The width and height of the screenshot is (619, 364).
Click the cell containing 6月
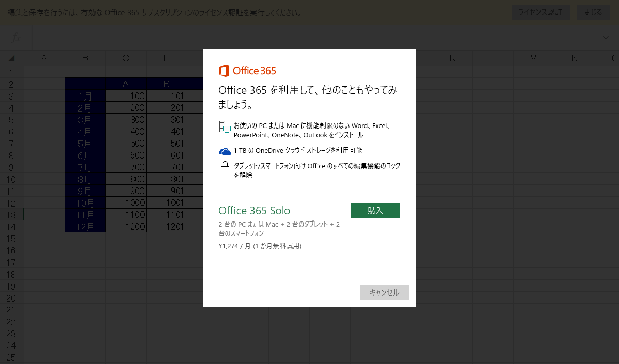85,155
